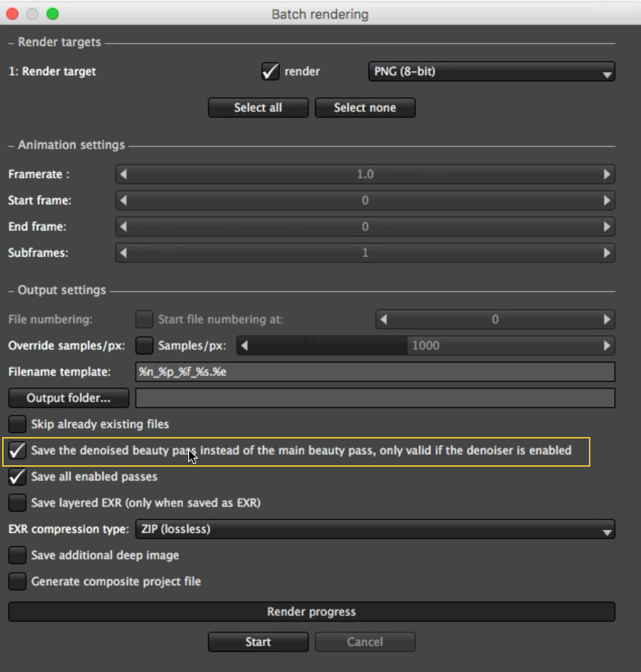641x672 pixels.
Task: Click the Subframes value slider
Action: (x=365, y=253)
